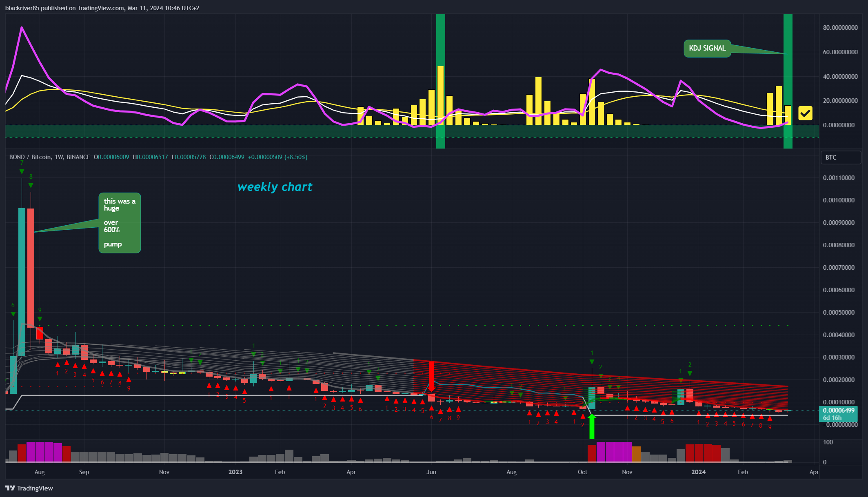Click the rightmost green vertical KDJ signal band
868x497 pixels.
pos(788,81)
